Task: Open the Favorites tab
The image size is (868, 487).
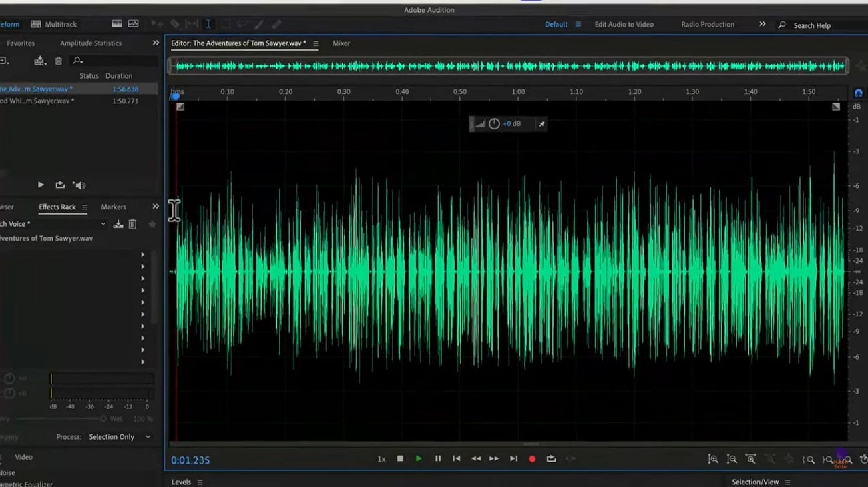Action: coord(21,43)
